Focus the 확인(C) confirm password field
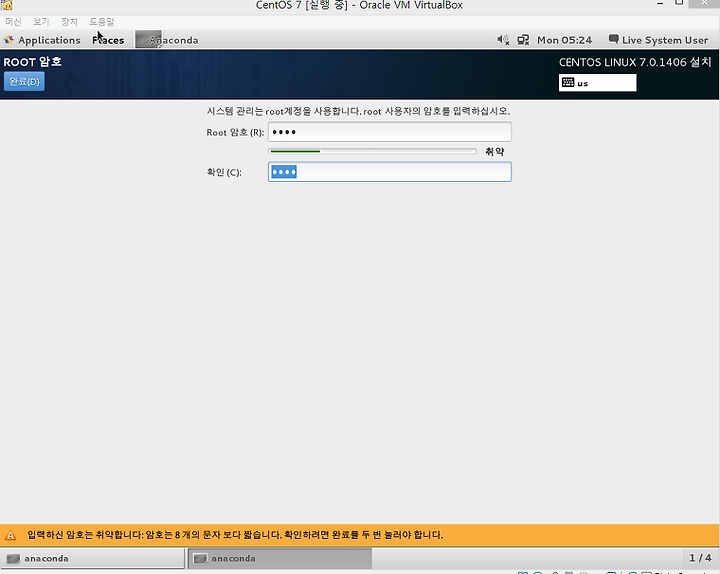720x574 pixels. (389, 172)
